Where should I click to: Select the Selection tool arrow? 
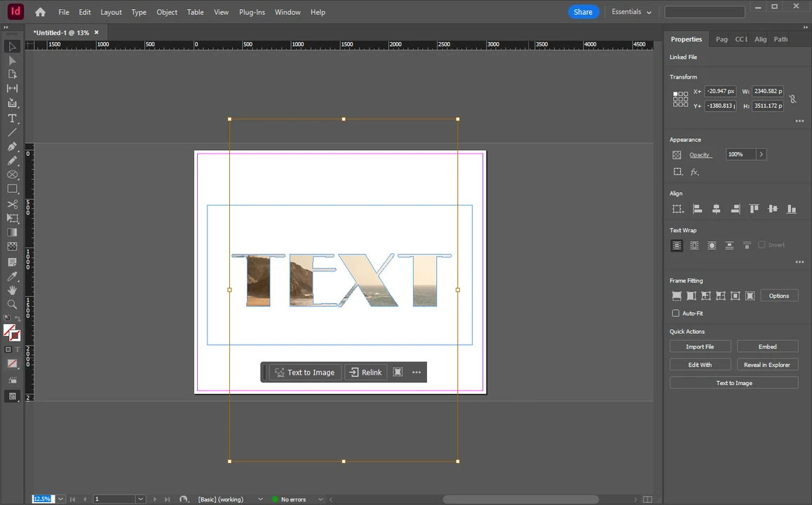coord(13,46)
